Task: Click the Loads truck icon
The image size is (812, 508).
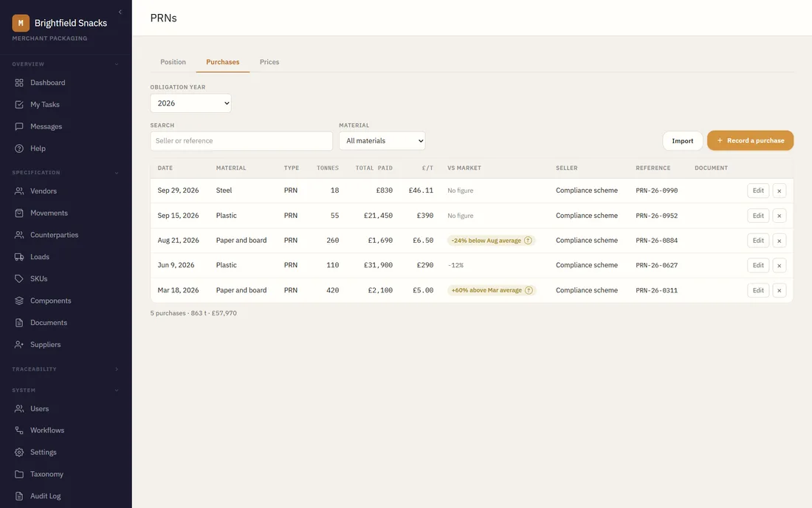Action: [x=19, y=257]
